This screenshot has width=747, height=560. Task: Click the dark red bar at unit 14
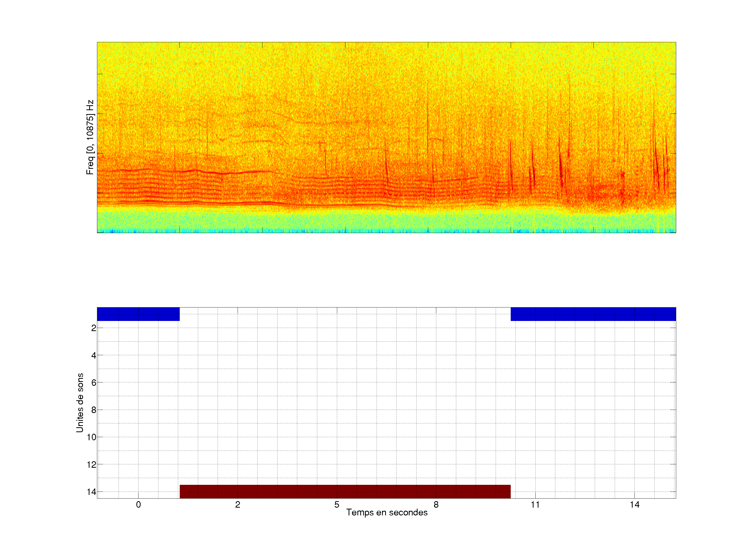(345, 491)
